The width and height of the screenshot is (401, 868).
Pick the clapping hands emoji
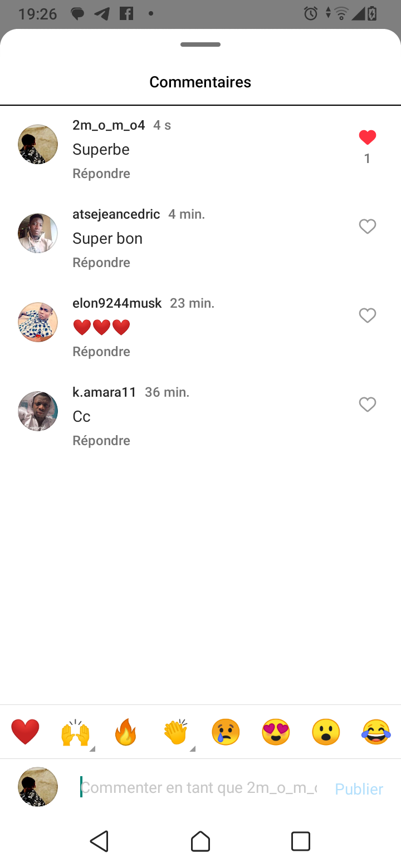pyautogui.click(x=175, y=732)
